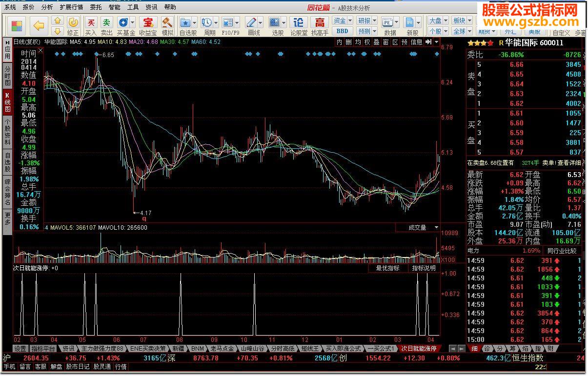The image size is (588, 376).
Task: Open the 指标平台 button
Action: (x=43, y=349)
